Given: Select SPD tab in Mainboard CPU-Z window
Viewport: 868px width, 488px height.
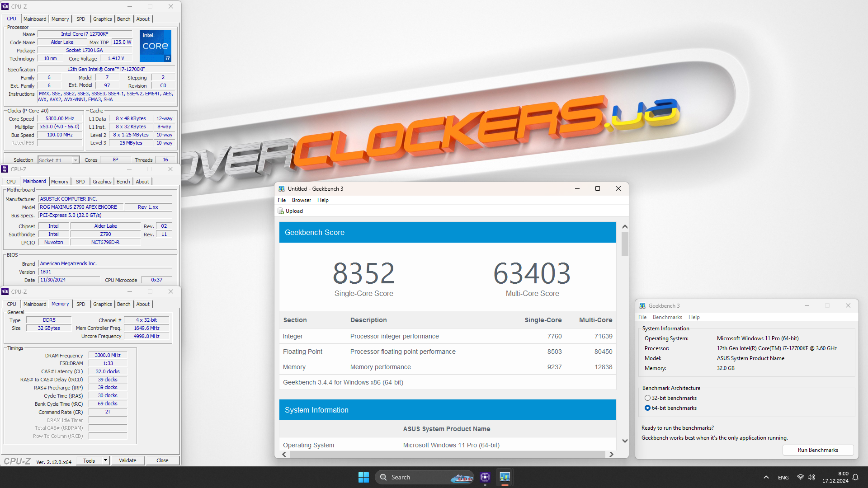Looking at the screenshot, I should (x=80, y=182).
